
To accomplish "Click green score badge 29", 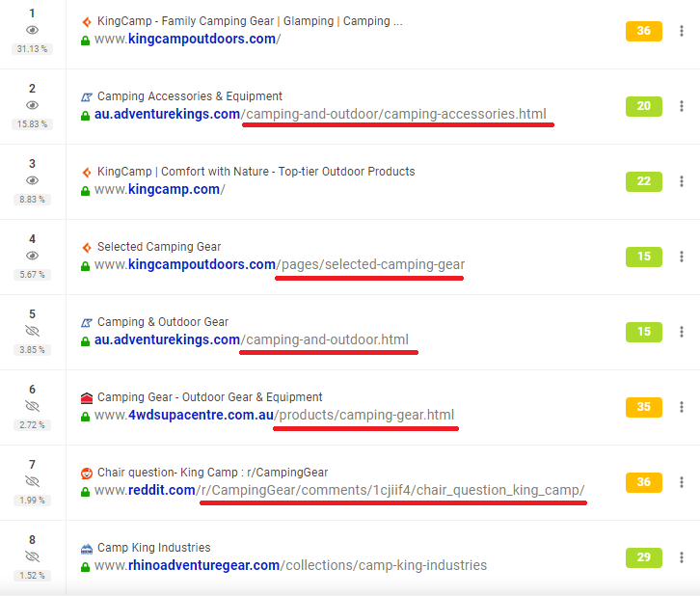I will click(x=644, y=557).
